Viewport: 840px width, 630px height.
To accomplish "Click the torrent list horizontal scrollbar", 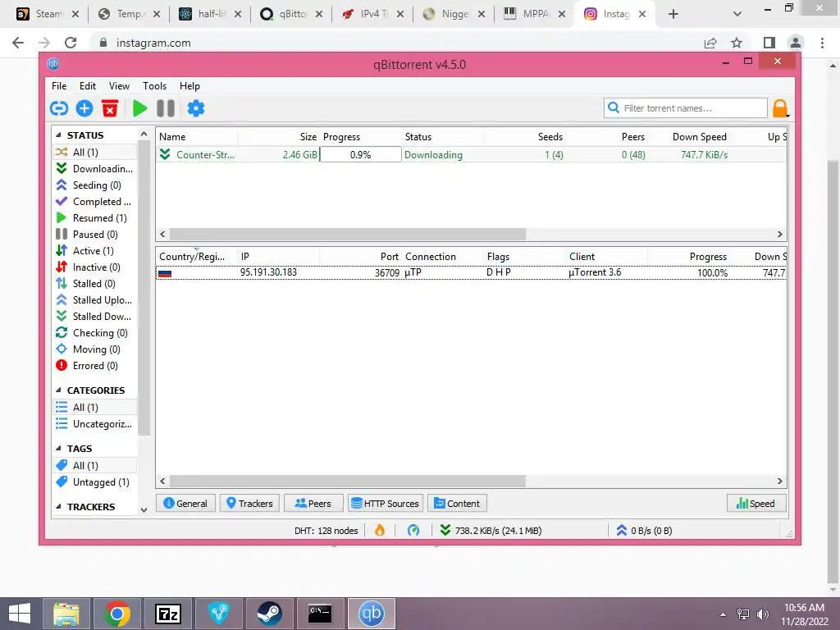I will click(348, 234).
